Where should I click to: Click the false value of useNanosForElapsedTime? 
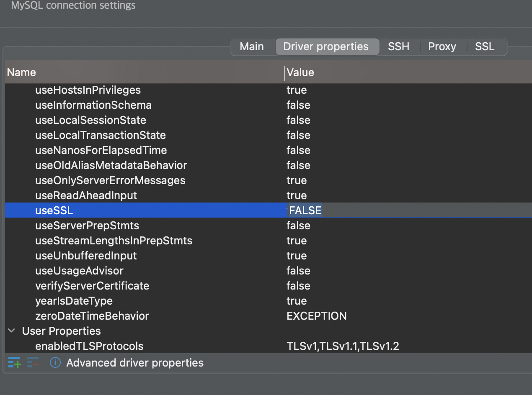[298, 150]
